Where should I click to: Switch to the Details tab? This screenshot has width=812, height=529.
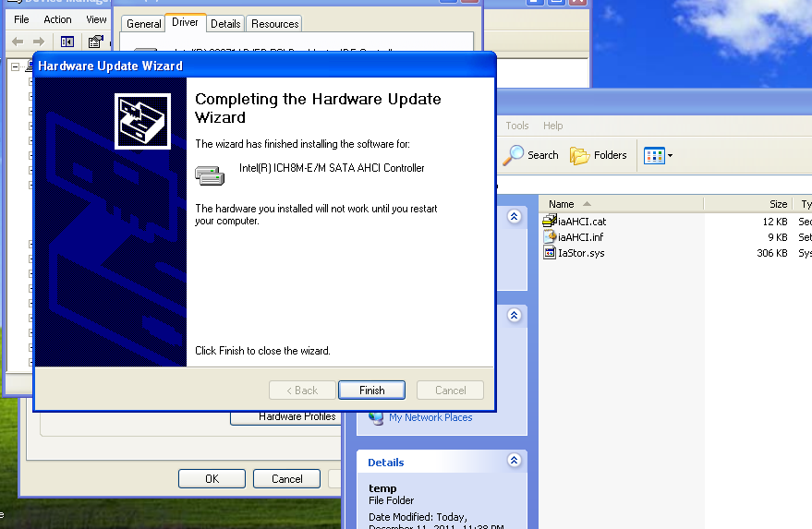pyautogui.click(x=225, y=24)
